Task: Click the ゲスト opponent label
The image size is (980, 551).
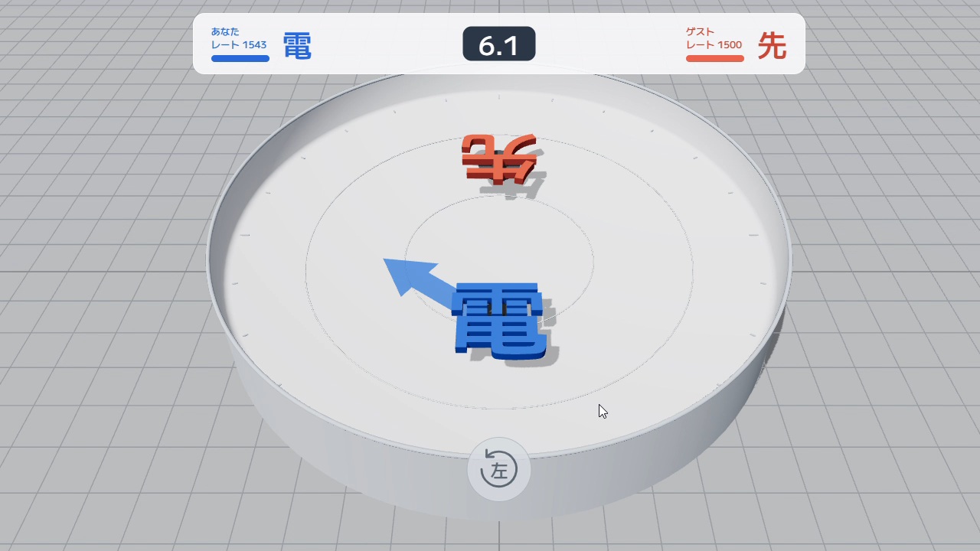Action: coord(700,32)
